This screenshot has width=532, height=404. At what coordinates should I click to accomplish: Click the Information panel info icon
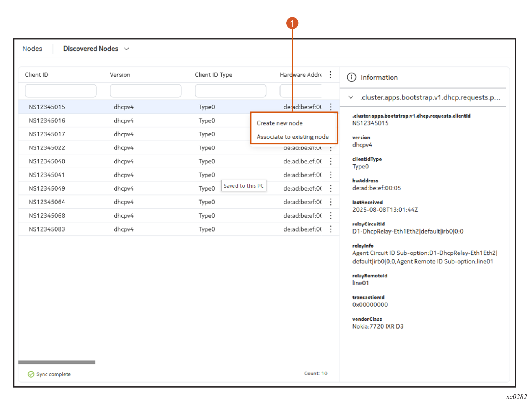pos(351,77)
